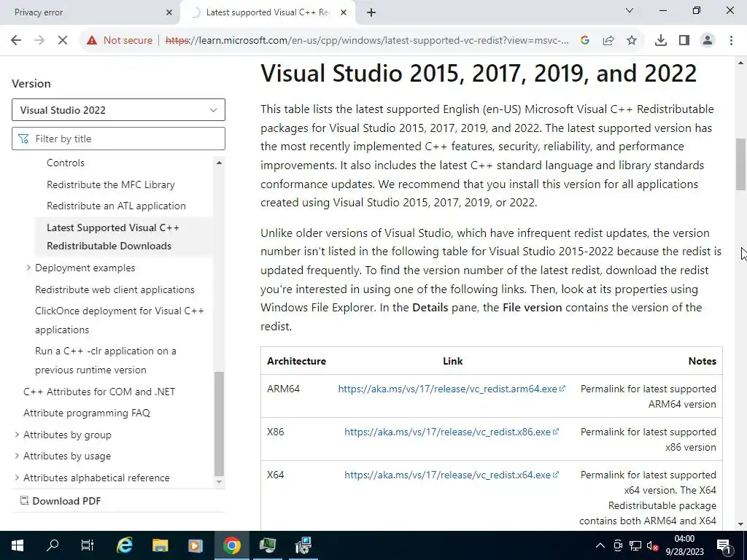This screenshot has width=747, height=560.
Task: Open taskbar search
Action: [53, 545]
